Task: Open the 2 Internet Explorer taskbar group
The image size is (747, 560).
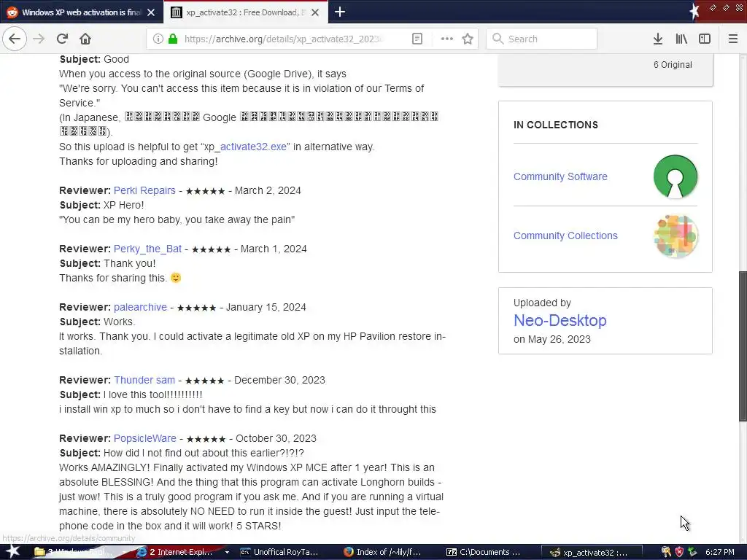Action: [x=180, y=553]
